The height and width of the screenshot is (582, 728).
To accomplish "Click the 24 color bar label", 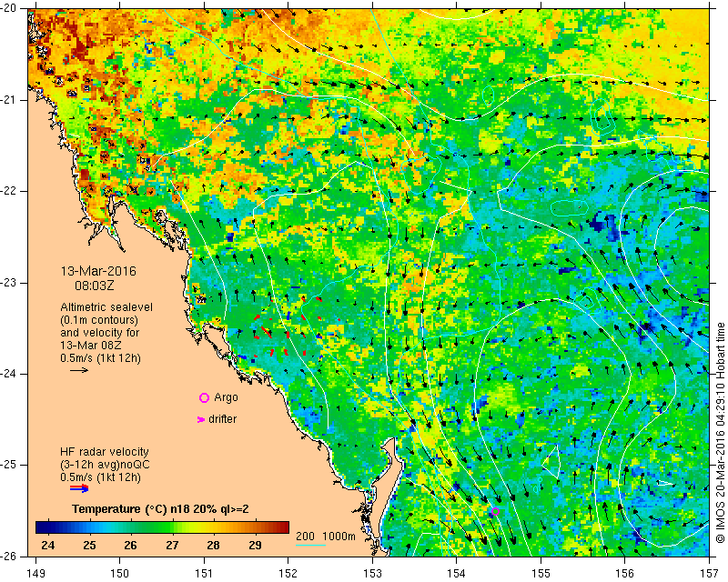I will pos(48,546).
